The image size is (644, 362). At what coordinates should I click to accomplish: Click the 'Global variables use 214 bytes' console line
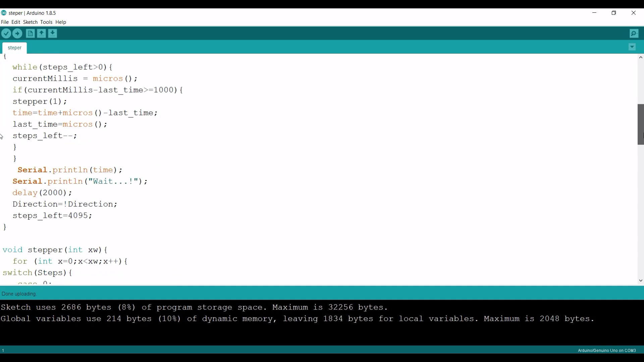pyautogui.click(x=298, y=319)
